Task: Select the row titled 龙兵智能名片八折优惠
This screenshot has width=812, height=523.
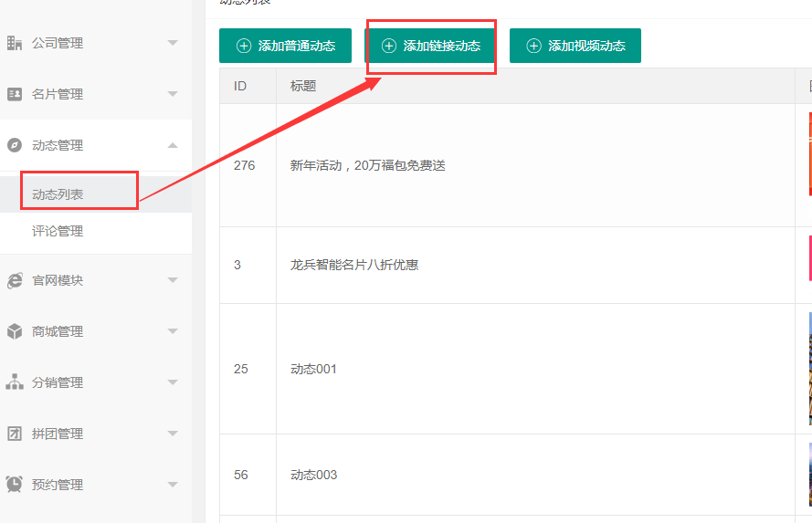Action: point(353,265)
